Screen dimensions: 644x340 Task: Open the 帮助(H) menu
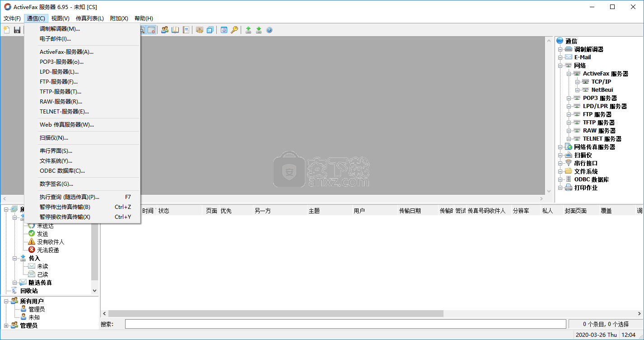(144, 19)
